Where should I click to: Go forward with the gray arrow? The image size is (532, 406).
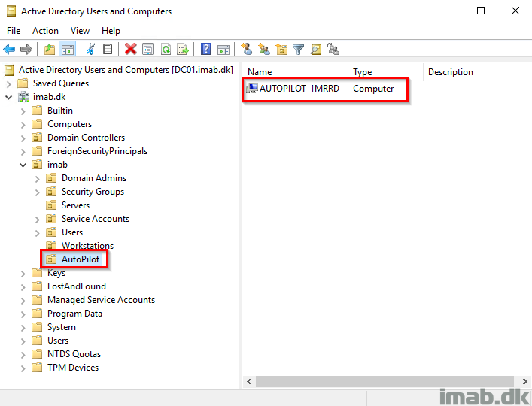coord(26,50)
